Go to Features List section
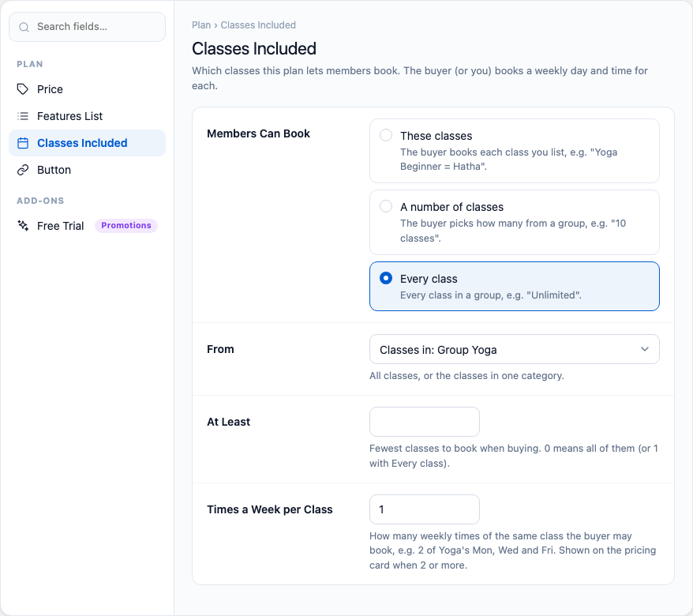 point(87,116)
